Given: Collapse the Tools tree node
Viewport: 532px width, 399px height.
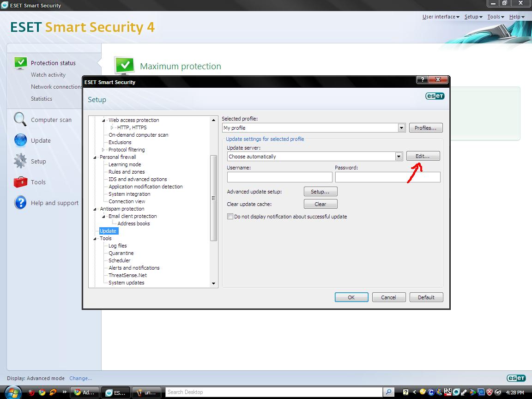Looking at the screenshot, I should (x=95, y=239).
